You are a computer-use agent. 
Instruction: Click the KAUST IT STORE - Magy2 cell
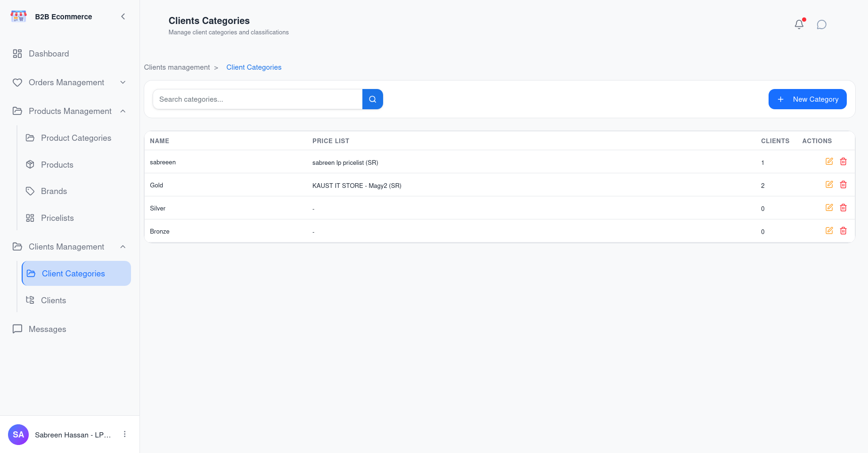click(x=357, y=186)
